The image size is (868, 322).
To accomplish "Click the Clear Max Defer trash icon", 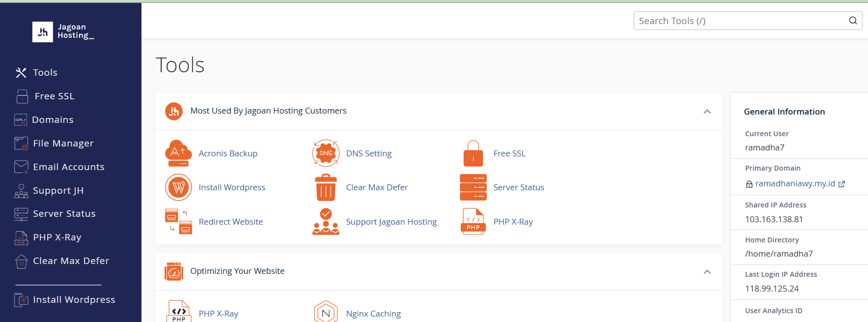I will tap(326, 187).
